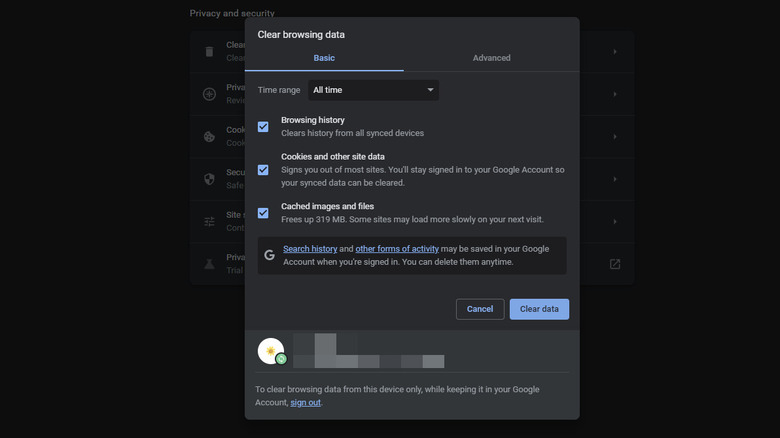The height and width of the screenshot is (438, 780).
Task: Uncheck Cached images and files checkbox
Action: pyautogui.click(x=263, y=213)
